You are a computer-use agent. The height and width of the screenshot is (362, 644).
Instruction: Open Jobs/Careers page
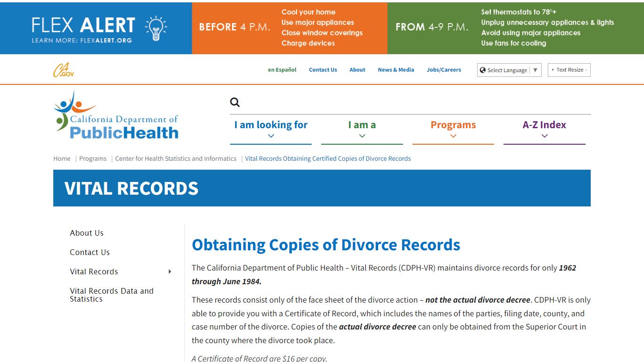click(x=444, y=70)
